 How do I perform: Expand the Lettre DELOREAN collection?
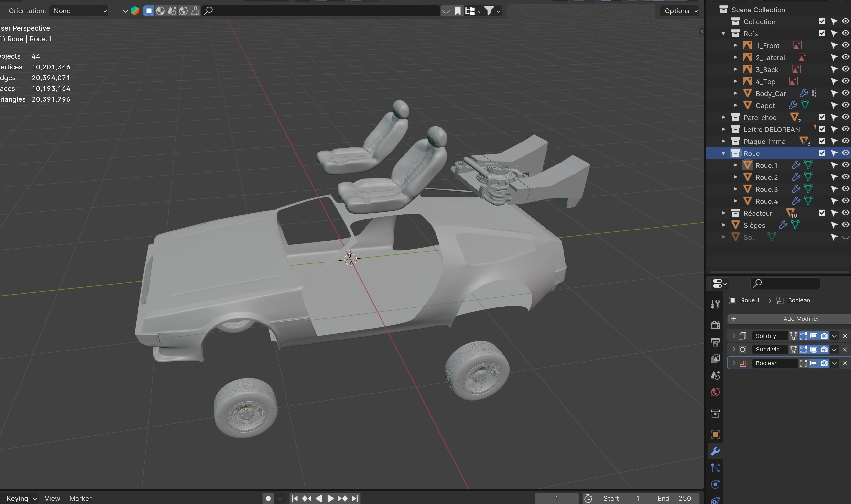click(x=723, y=129)
